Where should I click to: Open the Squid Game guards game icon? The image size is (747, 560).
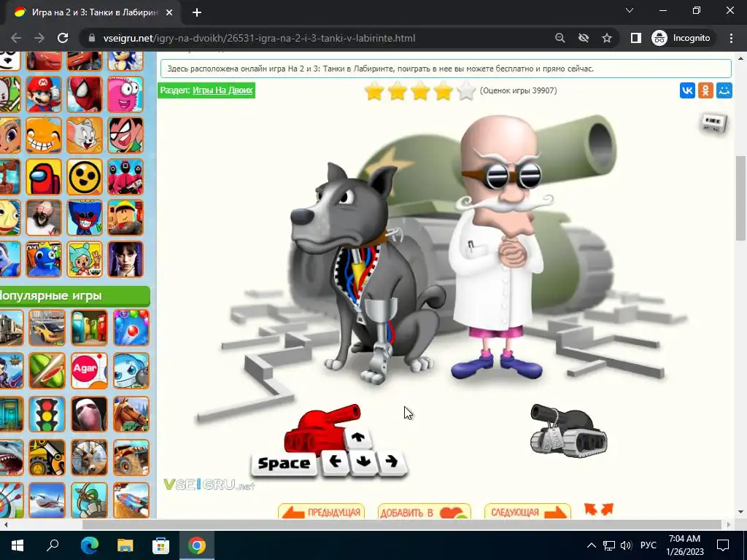pyautogui.click(x=125, y=176)
